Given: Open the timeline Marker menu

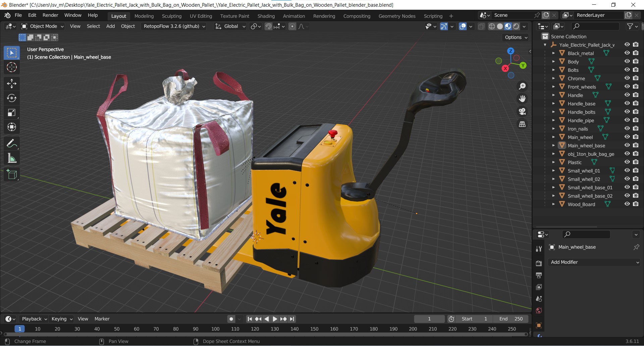Looking at the screenshot, I should point(102,319).
